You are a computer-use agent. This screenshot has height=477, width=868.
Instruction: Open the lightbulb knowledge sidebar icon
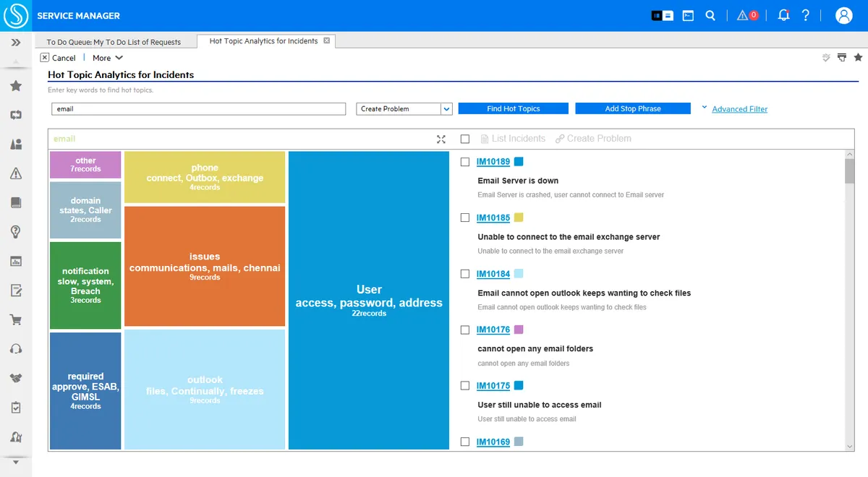click(x=16, y=232)
